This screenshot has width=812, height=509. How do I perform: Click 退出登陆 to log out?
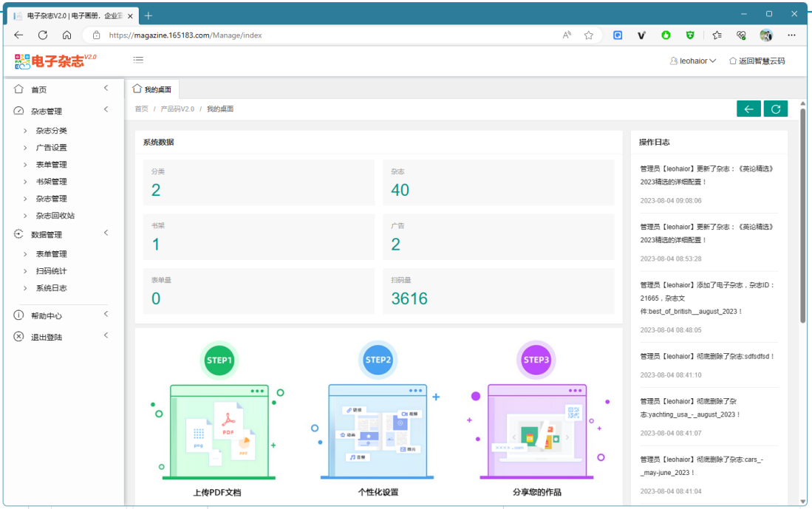pyautogui.click(x=47, y=337)
